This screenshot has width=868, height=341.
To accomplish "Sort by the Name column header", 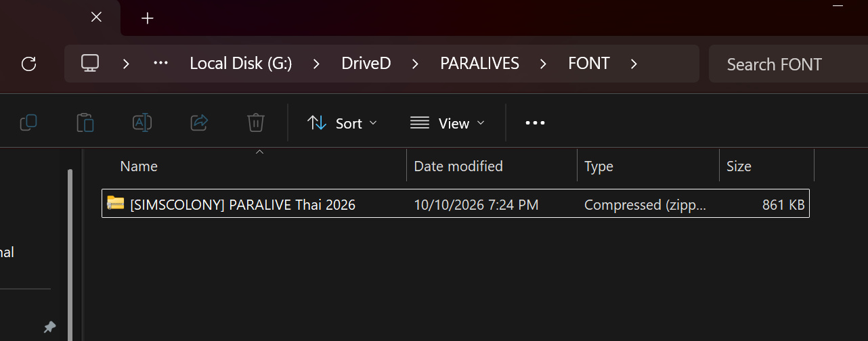I will coord(254,166).
